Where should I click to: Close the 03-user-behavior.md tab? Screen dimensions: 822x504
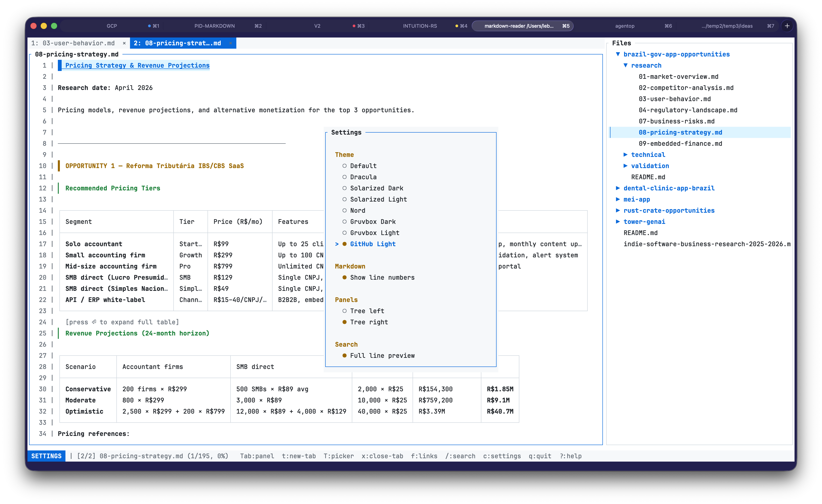coord(124,43)
